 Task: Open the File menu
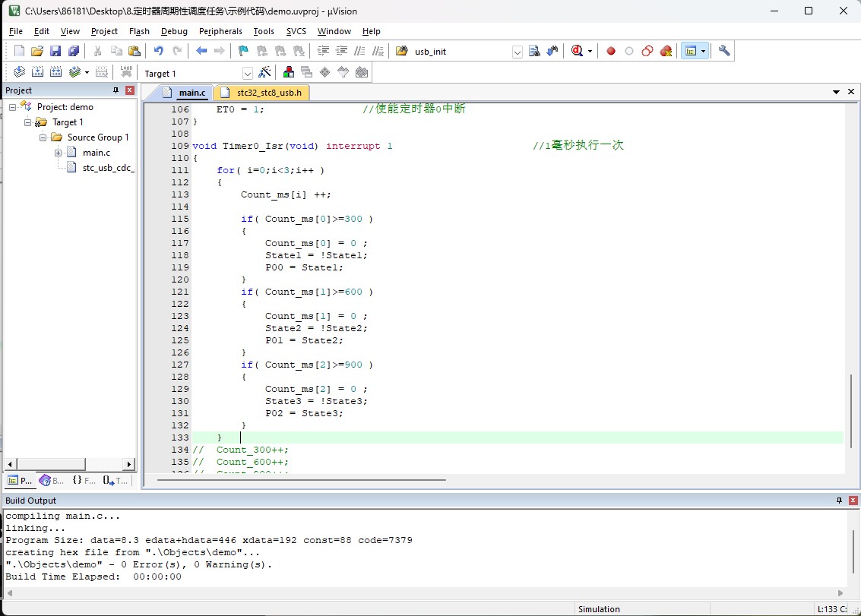[x=16, y=31]
